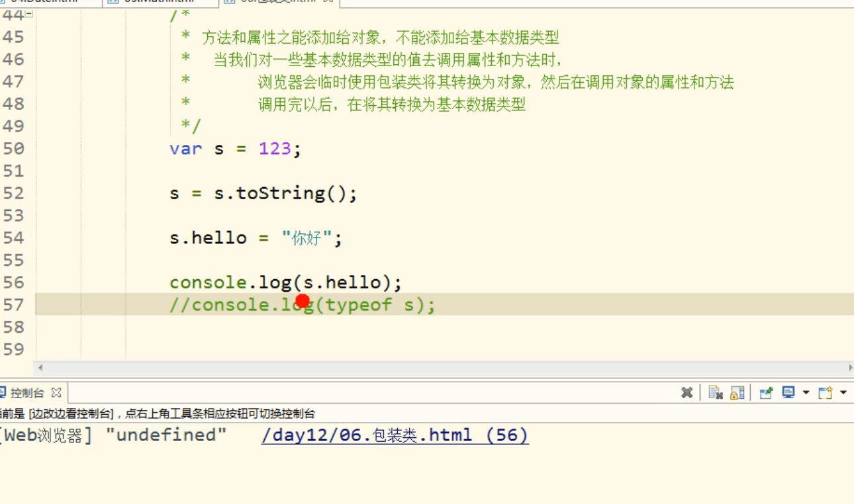Click the "undefined" console output text

point(166,435)
